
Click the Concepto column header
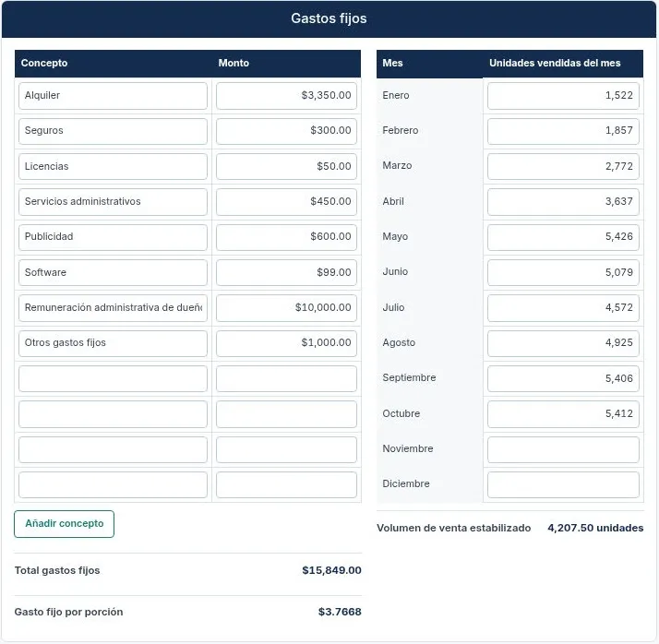[x=44, y=63]
